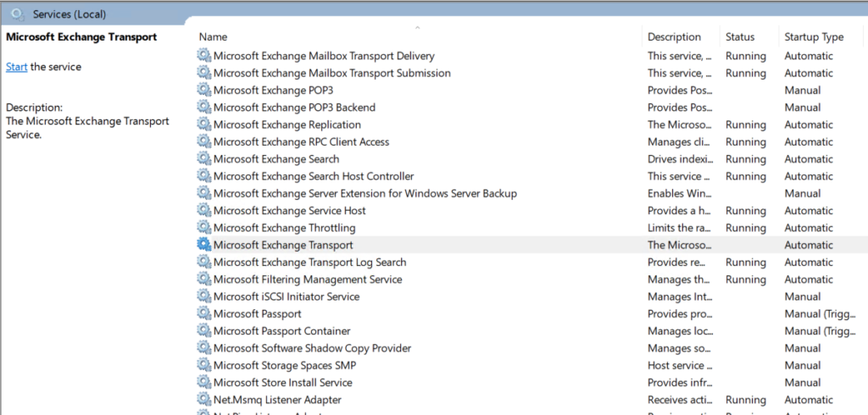Click gear icon of Microsoft Exchange Replication
This screenshot has height=415, width=868.
point(203,124)
